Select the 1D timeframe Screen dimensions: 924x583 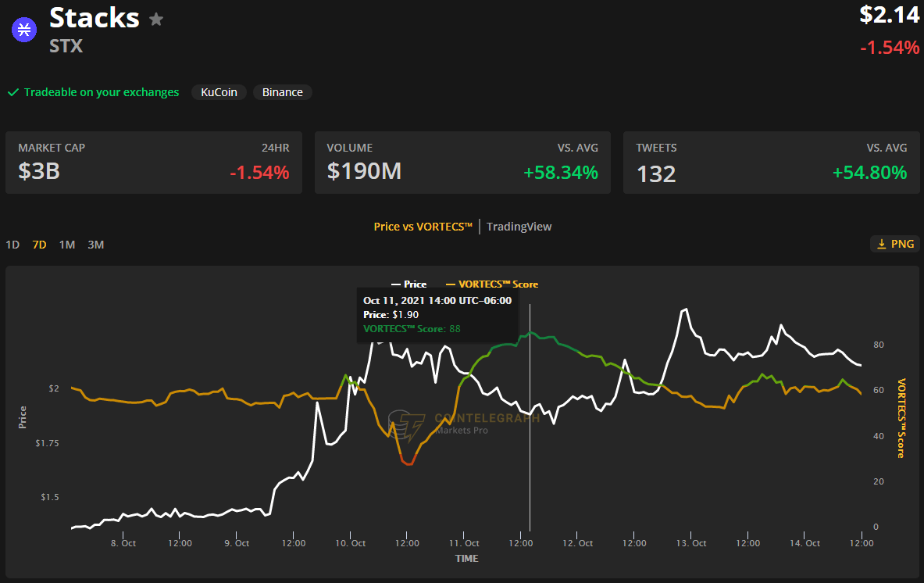click(x=12, y=244)
